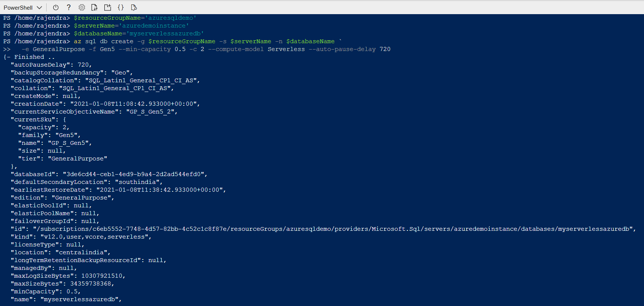Click the $resourceGroupName assignment command line

135,18
